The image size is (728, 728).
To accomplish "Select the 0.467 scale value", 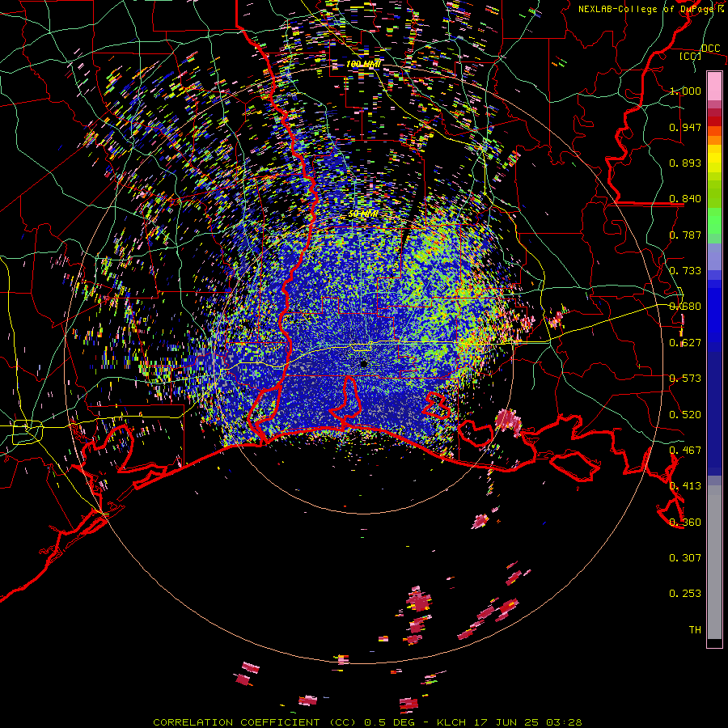I will point(685,451).
